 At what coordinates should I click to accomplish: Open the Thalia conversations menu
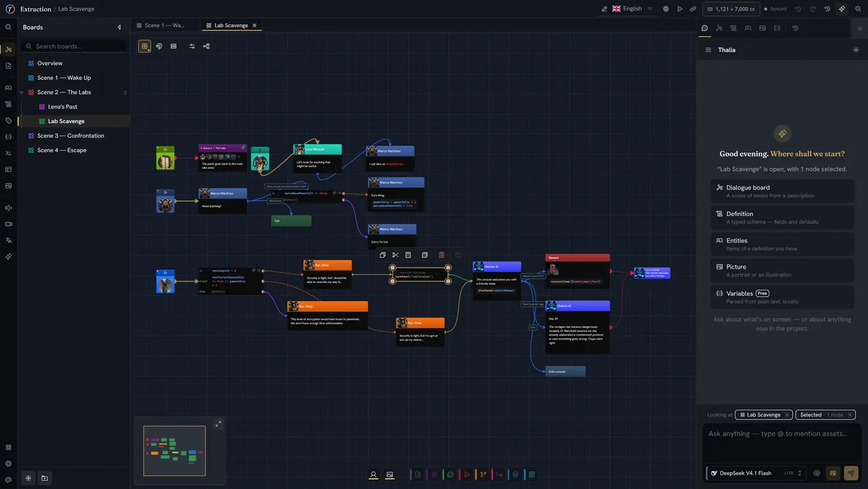[709, 50]
